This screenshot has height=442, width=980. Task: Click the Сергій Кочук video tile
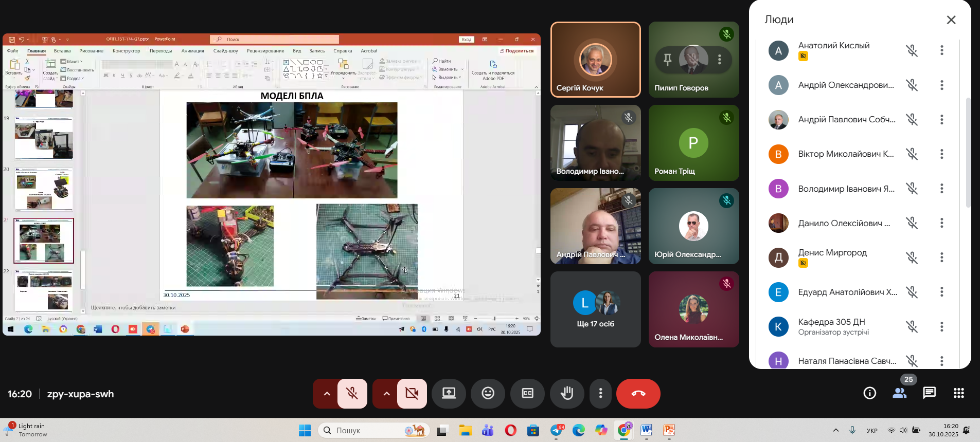click(595, 60)
